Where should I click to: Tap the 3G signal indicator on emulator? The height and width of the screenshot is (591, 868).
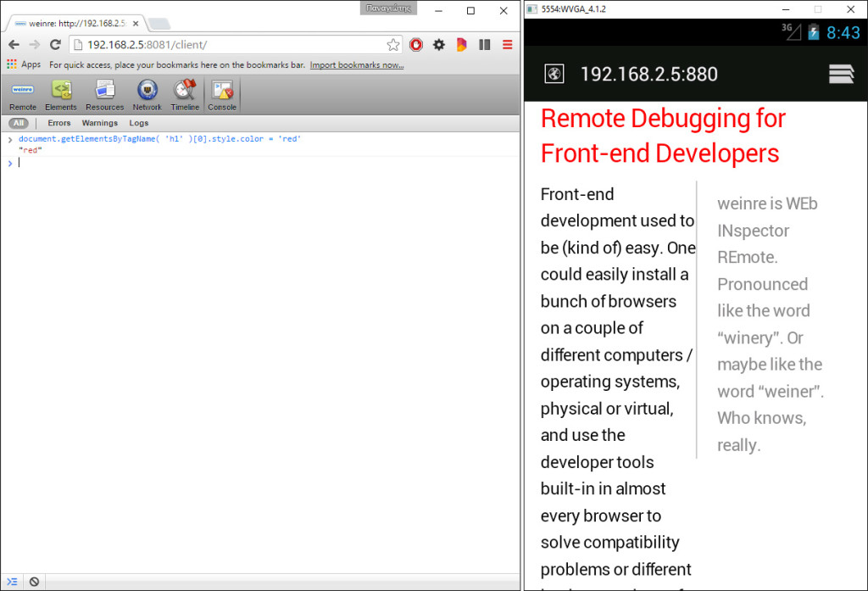point(791,31)
